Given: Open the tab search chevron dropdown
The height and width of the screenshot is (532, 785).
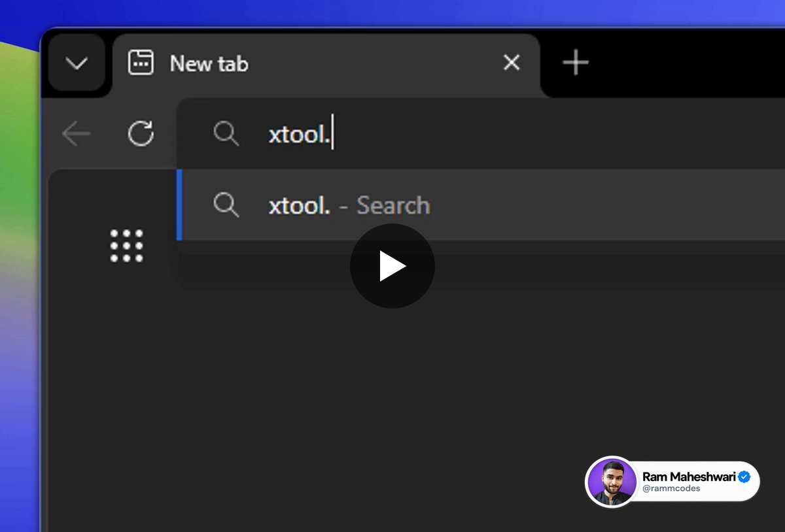Looking at the screenshot, I should pyautogui.click(x=77, y=63).
